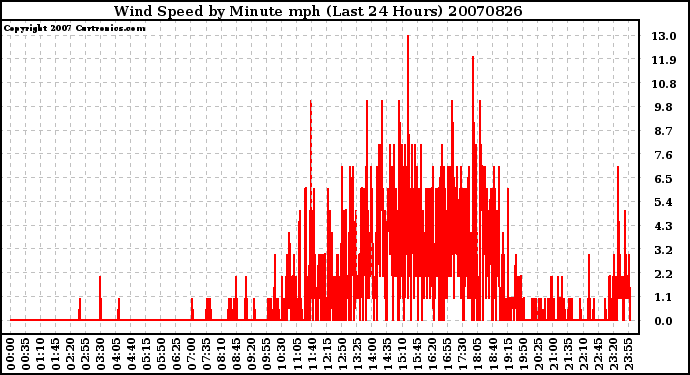This screenshot has width=690, height=375.
Task: Click the 9.8 y-axis label
Action: (664, 107)
